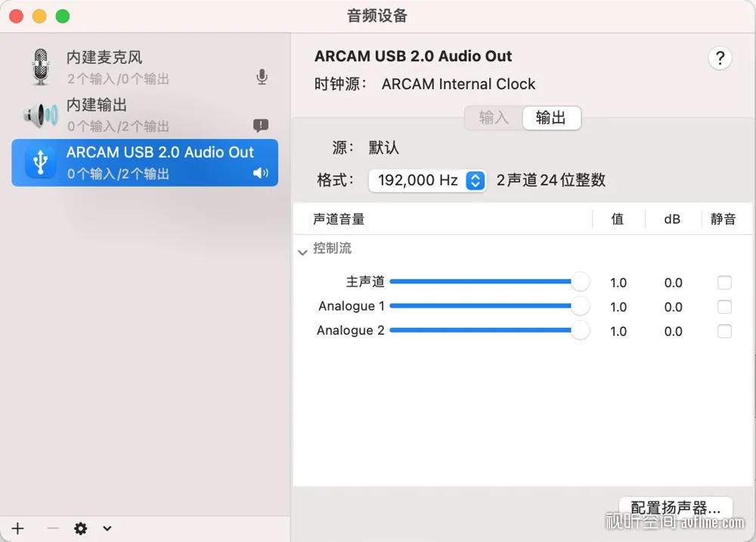
Task: Collapse the 控制流 section
Action: click(x=302, y=249)
